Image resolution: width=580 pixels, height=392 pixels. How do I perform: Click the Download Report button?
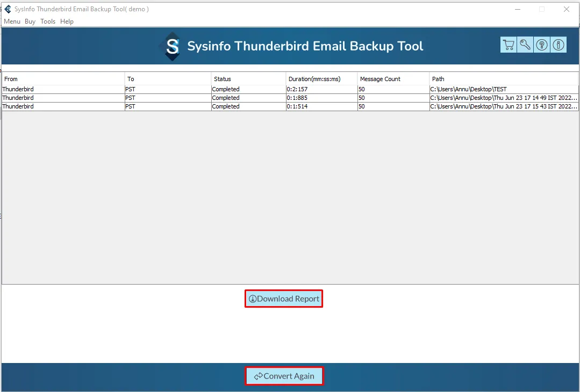[x=284, y=299]
